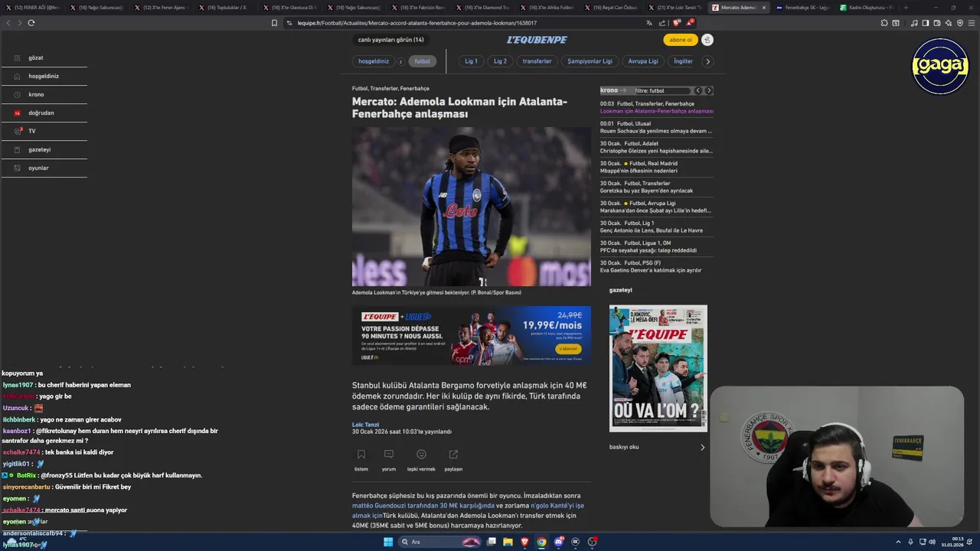This screenshot has width=980, height=551.
Task: Close the Mercato: Ademola tab
Action: pyautogui.click(x=763, y=8)
